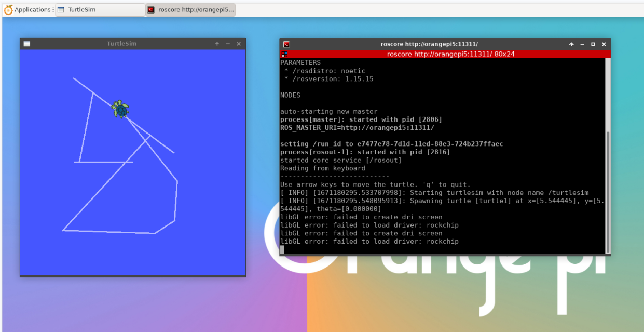644x332 pixels.
Task: Click the '/rosversion: 1.15.15' line
Action: click(329, 79)
